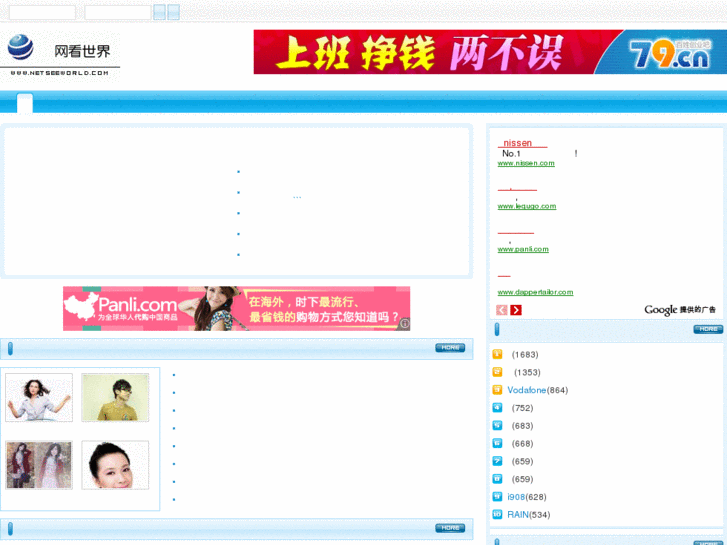Click the gray previous arrow in Google ads
The height and width of the screenshot is (545, 727).
tap(502, 310)
